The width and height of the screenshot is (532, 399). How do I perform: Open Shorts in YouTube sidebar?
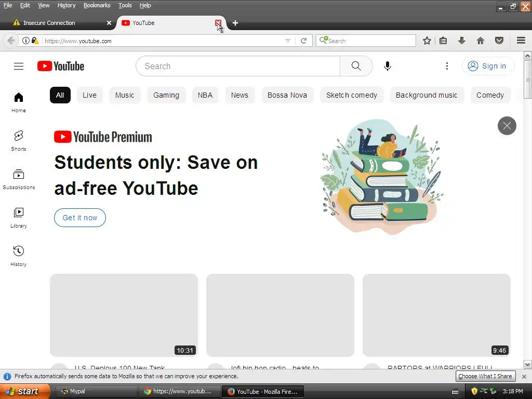19,141
